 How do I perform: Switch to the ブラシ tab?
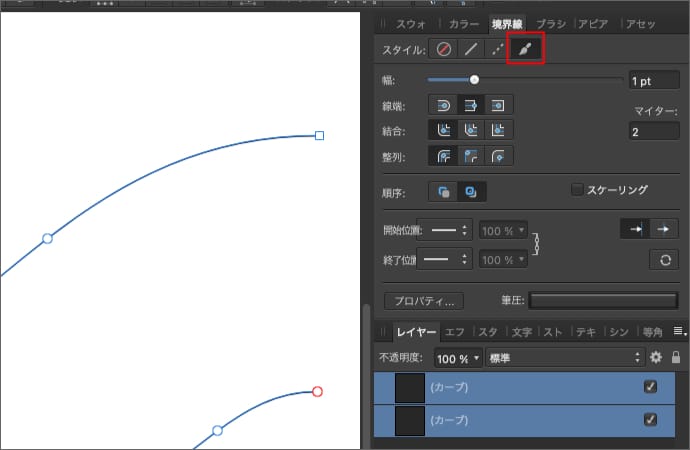(552, 23)
